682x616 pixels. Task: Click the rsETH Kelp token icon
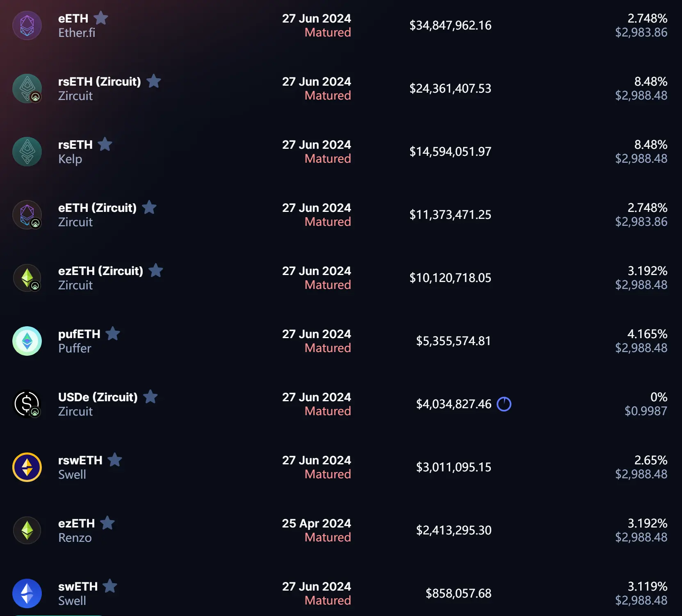(x=27, y=152)
